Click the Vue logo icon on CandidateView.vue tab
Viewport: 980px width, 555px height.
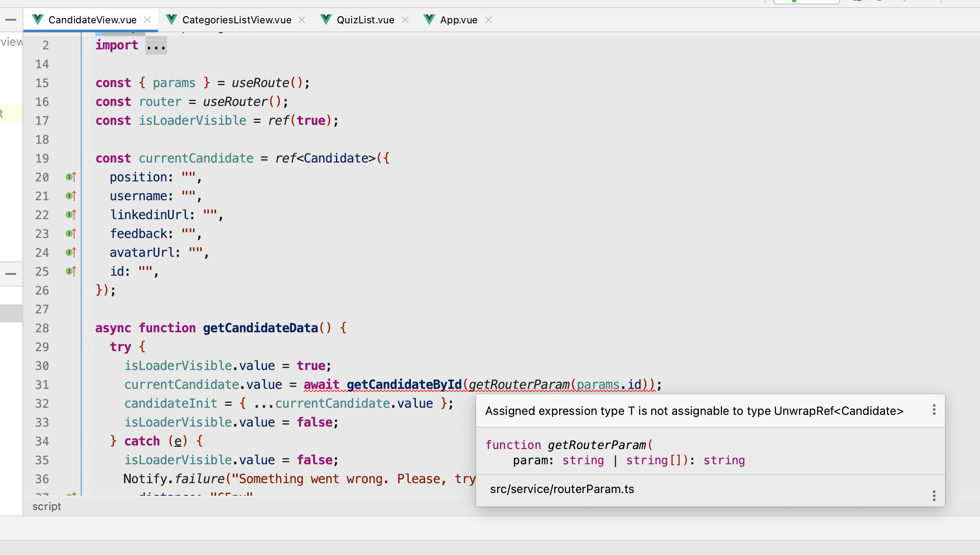point(38,19)
